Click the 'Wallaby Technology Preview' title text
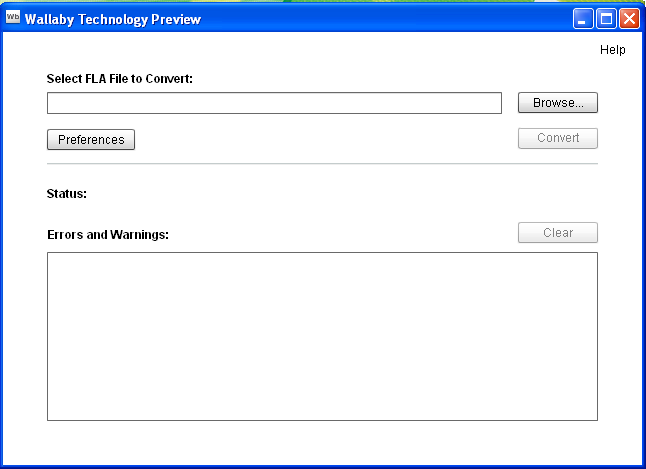 coord(112,19)
